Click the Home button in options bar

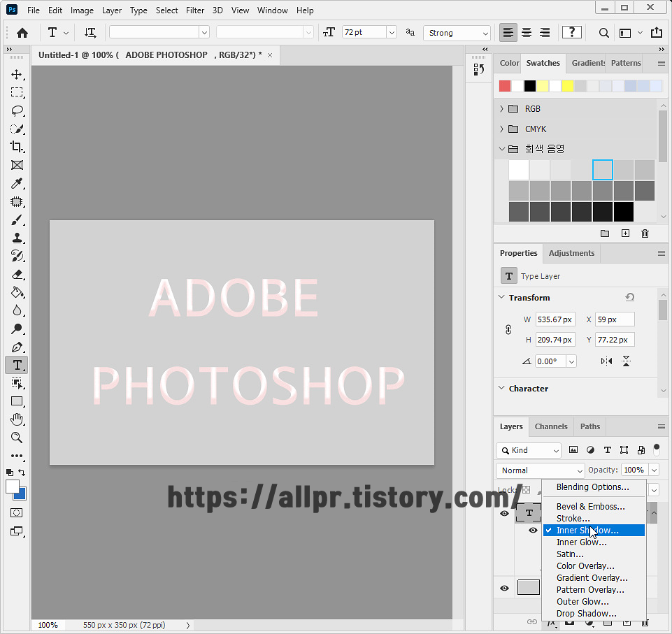[22, 33]
